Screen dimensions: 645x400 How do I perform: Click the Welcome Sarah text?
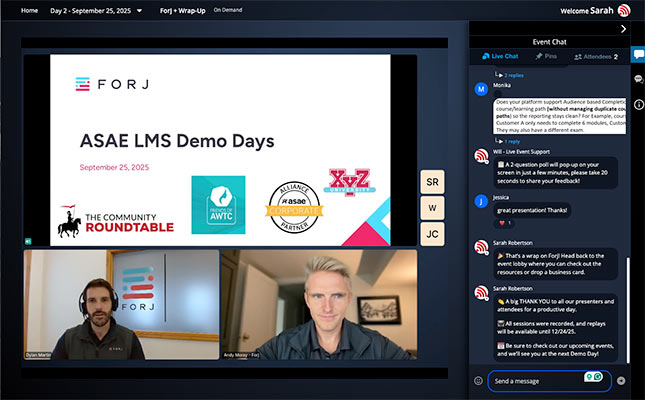(587, 11)
